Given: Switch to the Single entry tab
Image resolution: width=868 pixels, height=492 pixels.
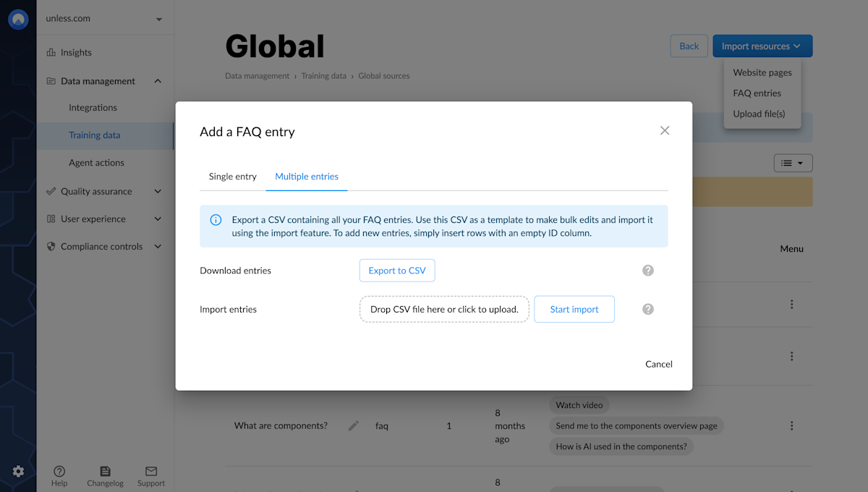Looking at the screenshot, I should pos(232,176).
